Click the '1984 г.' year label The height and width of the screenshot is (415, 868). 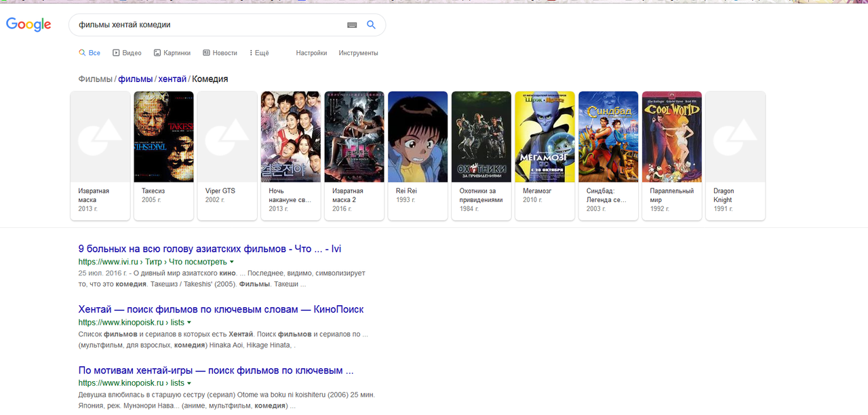pos(470,209)
